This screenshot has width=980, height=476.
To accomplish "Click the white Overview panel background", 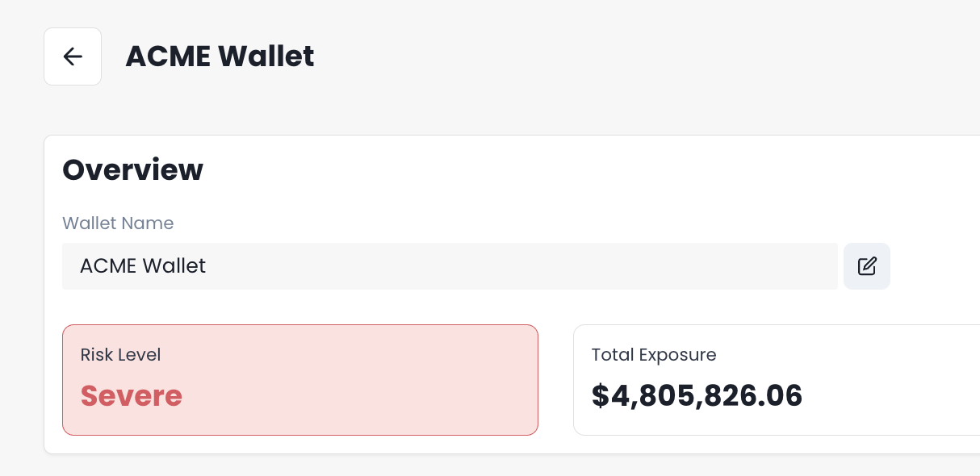I will [x=565, y=186].
